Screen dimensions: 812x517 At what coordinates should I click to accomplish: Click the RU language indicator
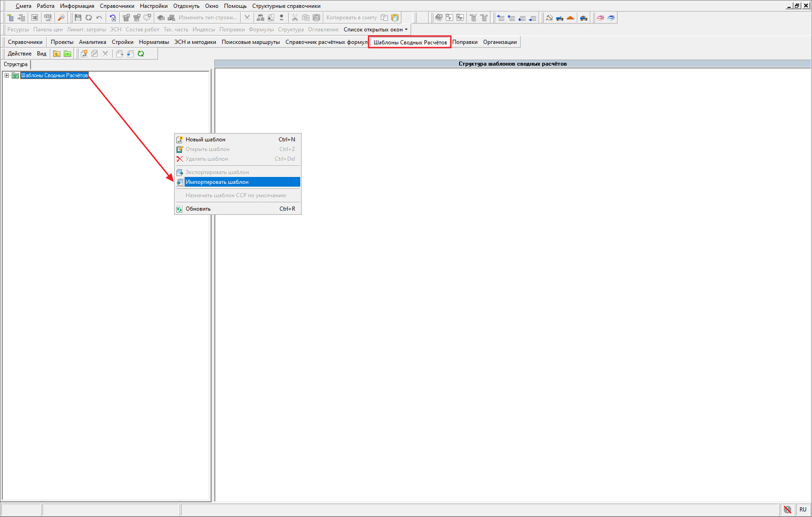pyautogui.click(x=803, y=509)
